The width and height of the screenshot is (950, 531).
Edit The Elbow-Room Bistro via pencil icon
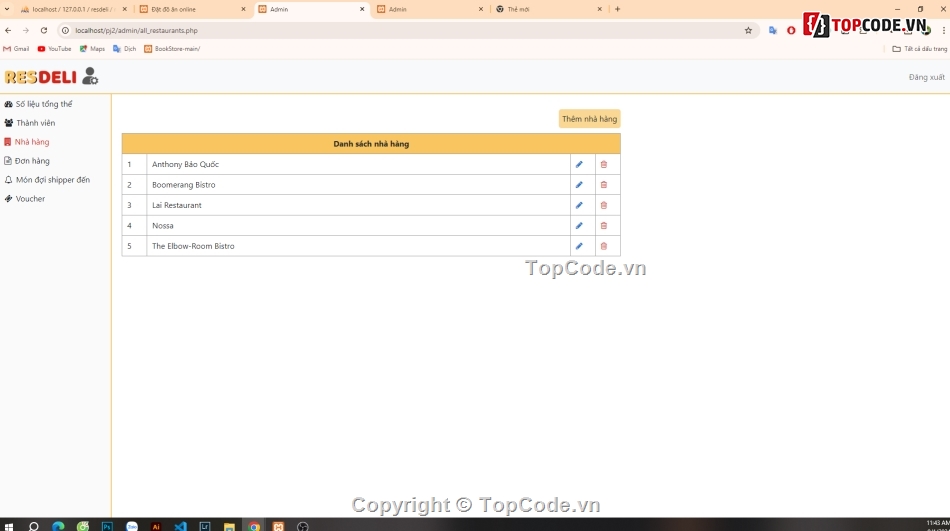click(x=579, y=246)
